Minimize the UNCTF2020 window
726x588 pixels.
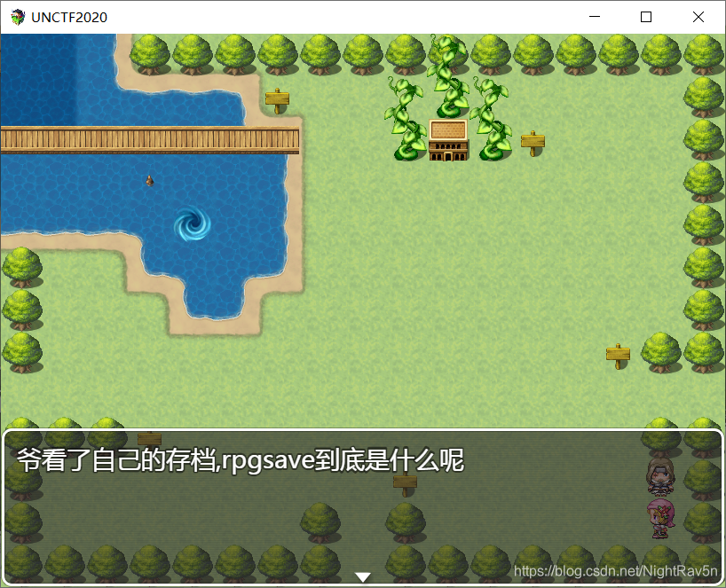pyautogui.click(x=595, y=17)
